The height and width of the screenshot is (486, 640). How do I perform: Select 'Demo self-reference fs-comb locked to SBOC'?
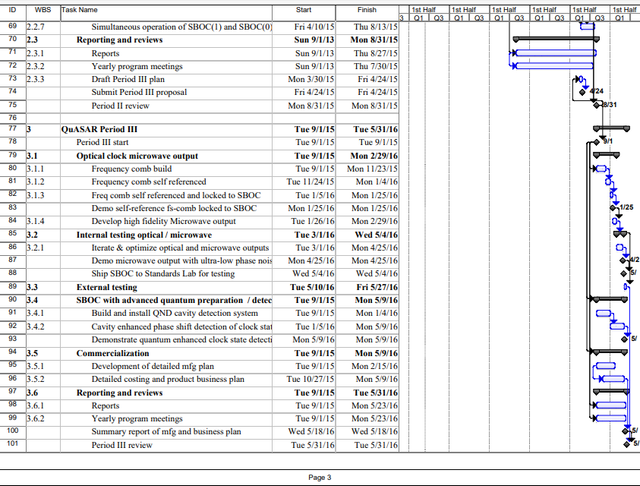pyautogui.click(x=174, y=209)
